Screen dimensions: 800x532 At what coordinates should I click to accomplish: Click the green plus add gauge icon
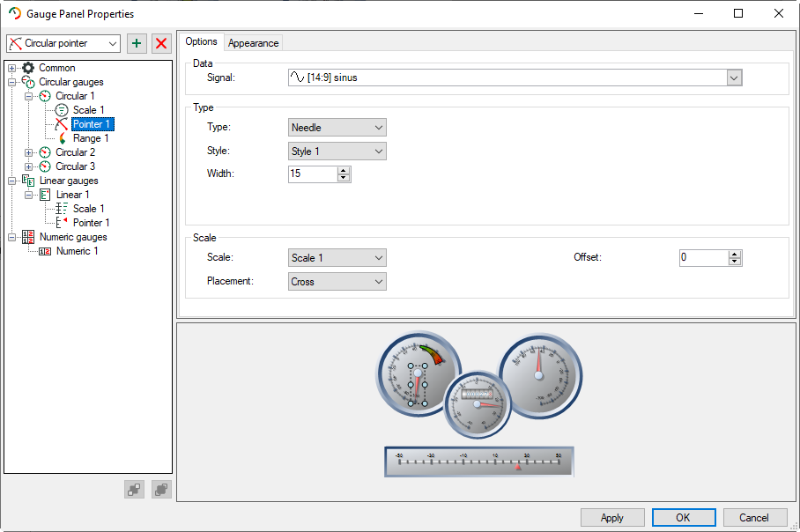[137, 43]
